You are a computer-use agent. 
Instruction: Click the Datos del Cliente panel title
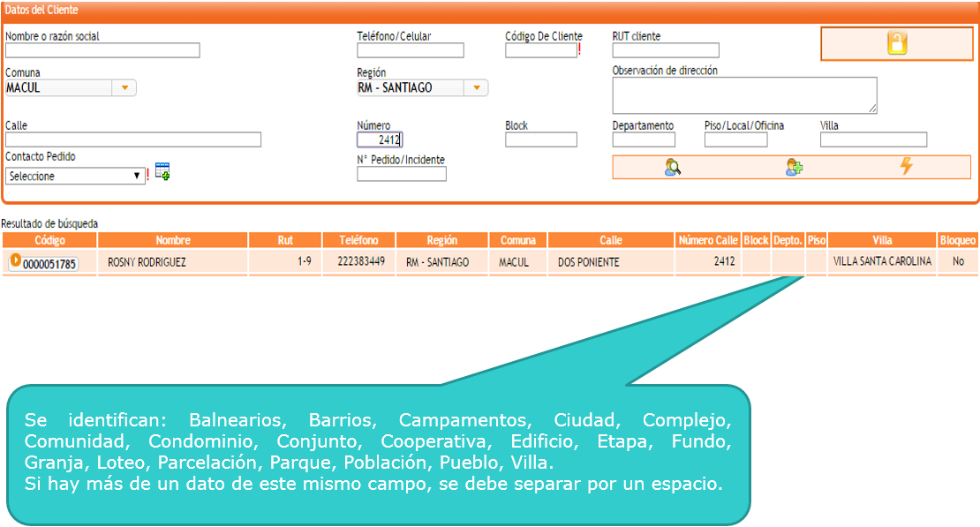click(41, 10)
